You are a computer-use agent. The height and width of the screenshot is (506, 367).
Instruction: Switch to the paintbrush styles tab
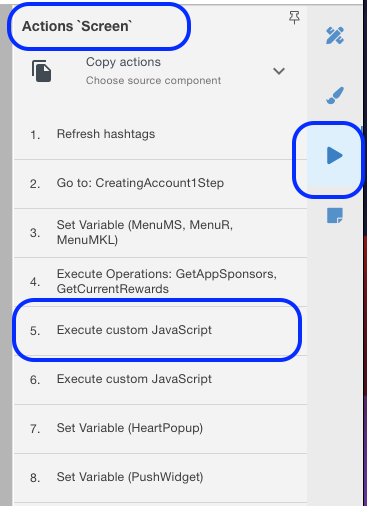335,96
